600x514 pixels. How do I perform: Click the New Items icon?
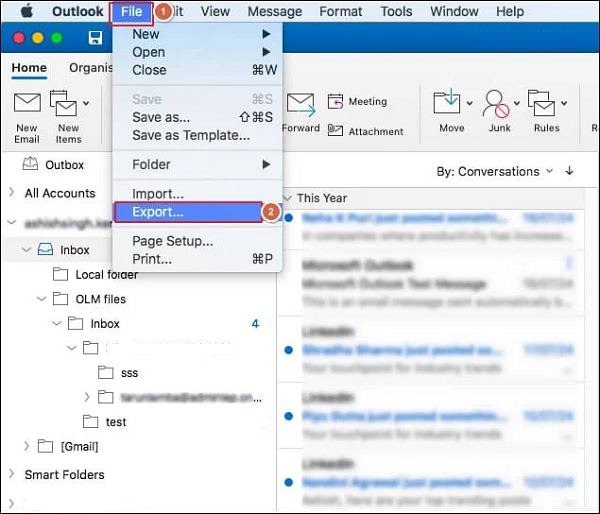[64, 103]
